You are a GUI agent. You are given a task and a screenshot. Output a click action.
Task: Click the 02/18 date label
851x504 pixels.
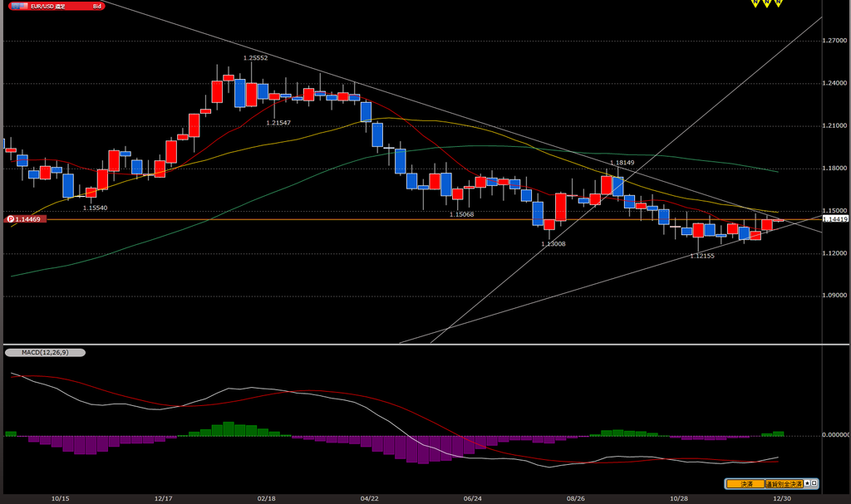pos(267,498)
